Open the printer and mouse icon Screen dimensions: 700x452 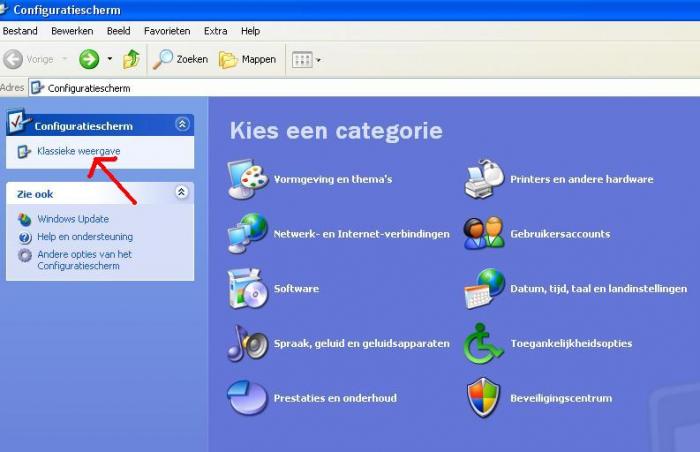484,179
